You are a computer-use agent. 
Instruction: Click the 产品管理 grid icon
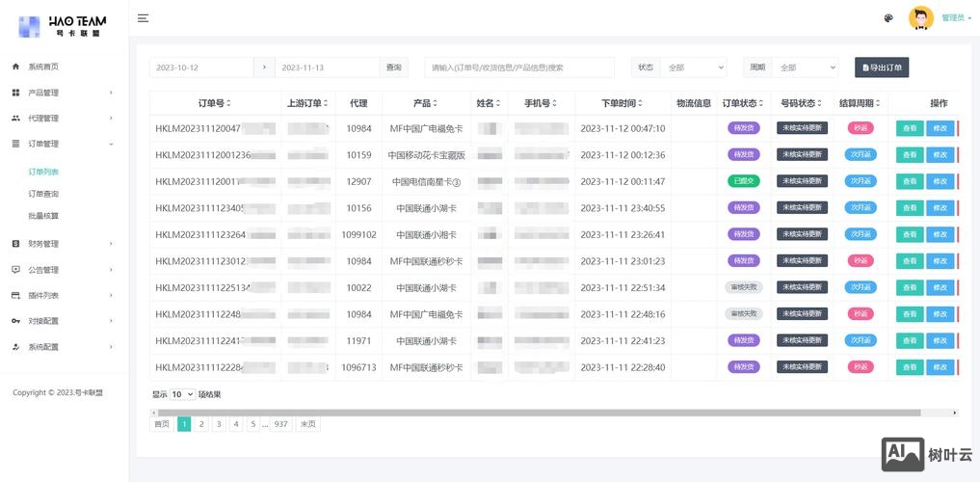tap(16, 93)
